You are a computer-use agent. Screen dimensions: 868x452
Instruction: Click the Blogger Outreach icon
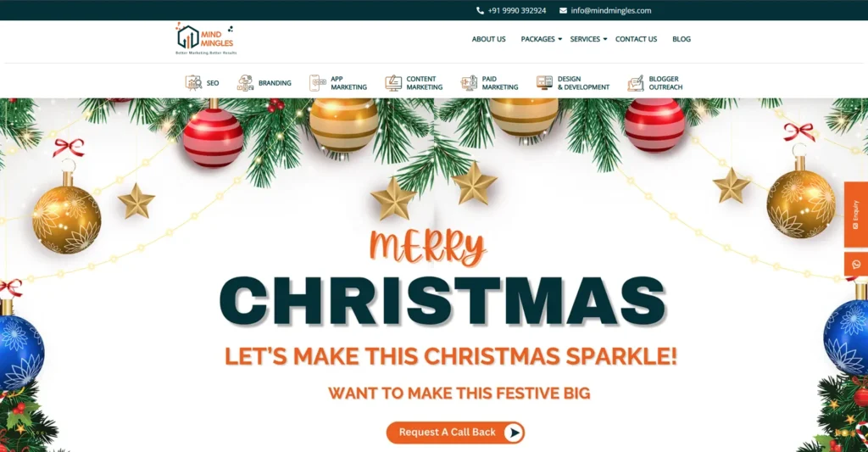tap(636, 83)
